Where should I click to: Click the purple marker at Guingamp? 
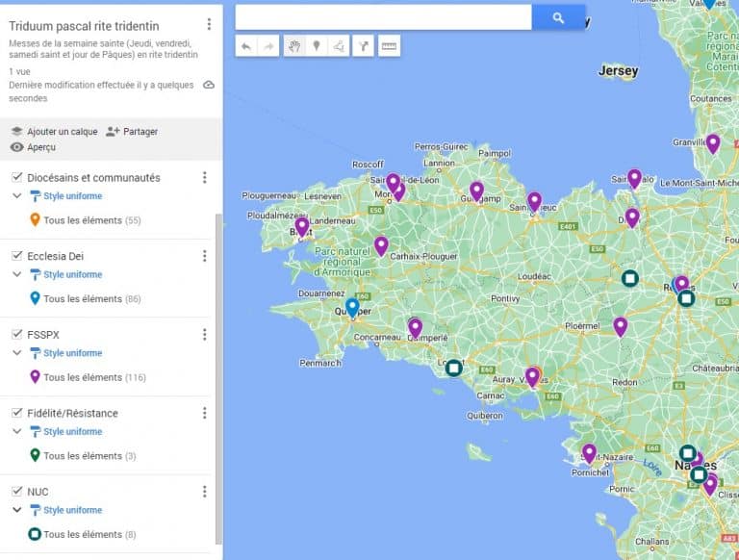pos(476,191)
